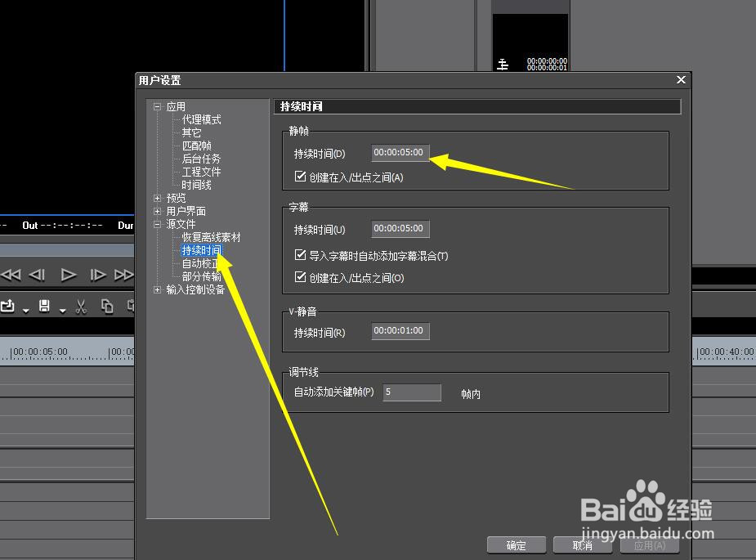Click the 应用 tree label

pyautogui.click(x=176, y=106)
